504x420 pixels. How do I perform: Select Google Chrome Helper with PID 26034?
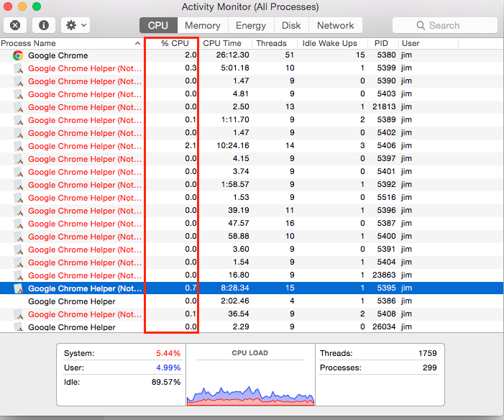pos(252,327)
